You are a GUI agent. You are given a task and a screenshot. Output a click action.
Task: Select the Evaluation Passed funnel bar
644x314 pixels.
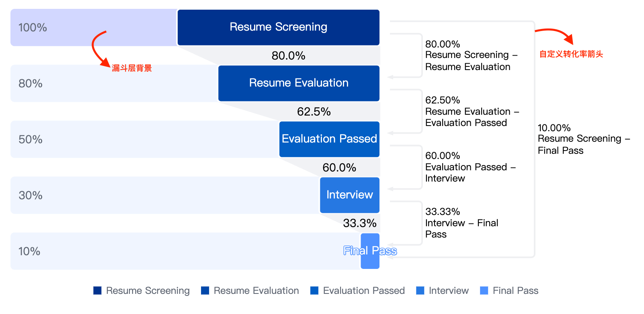(x=329, y=139)
